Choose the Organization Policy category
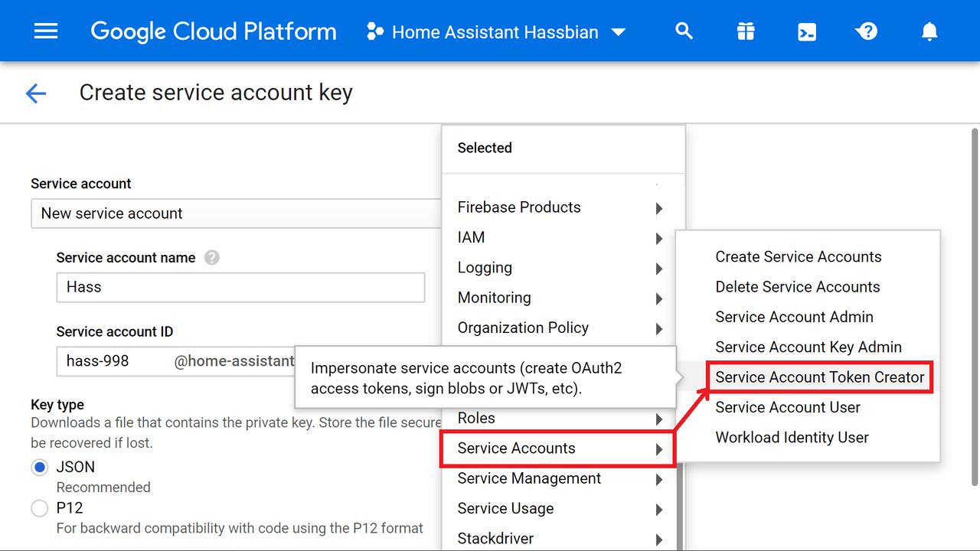The image size is (980, 551). click(523, 328)
